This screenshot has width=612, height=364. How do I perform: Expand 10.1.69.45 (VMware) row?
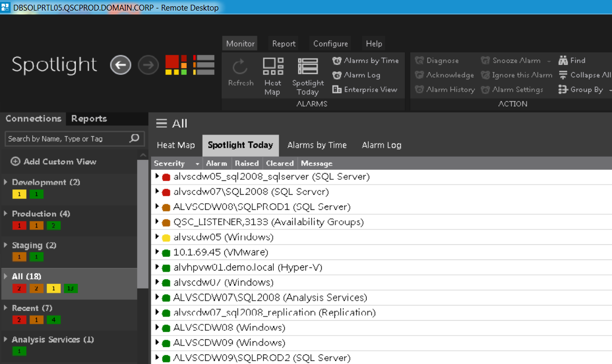(x=157, y=252)
